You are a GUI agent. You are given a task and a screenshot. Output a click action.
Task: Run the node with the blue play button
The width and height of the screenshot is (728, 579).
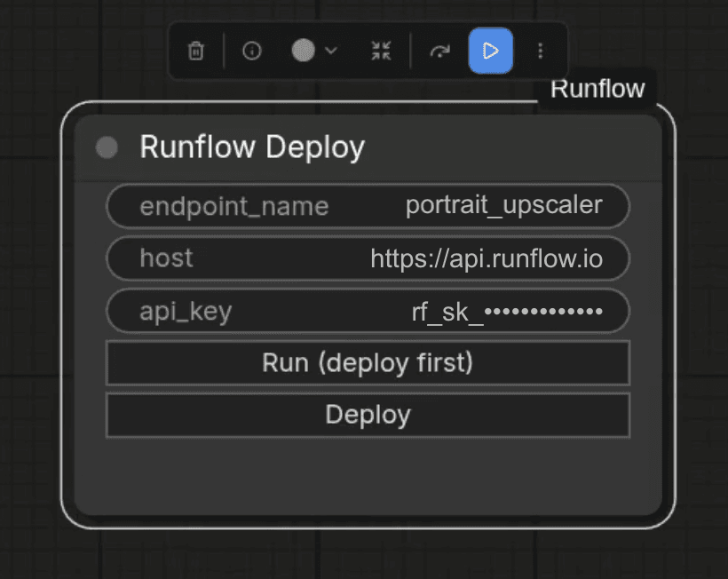point(491,51)
